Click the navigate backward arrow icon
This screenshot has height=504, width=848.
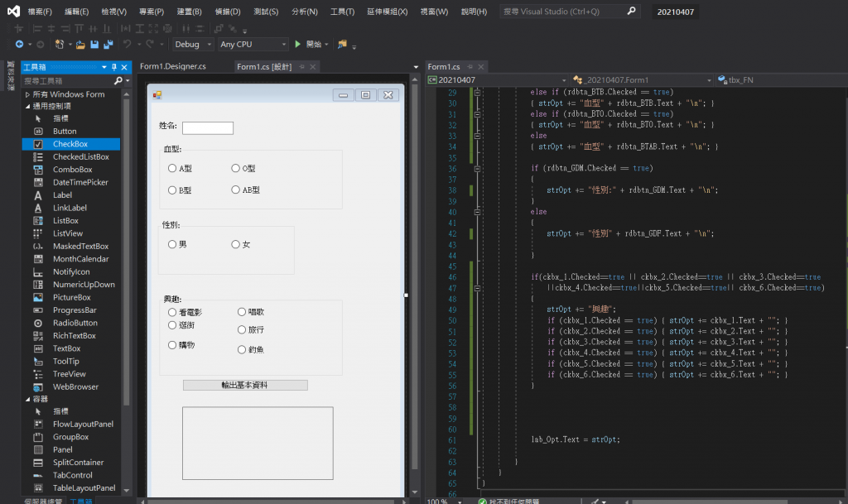[19, 44]
